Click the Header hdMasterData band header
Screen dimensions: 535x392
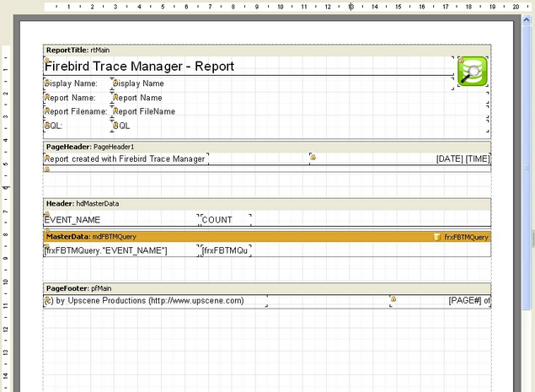coord(267,203)
